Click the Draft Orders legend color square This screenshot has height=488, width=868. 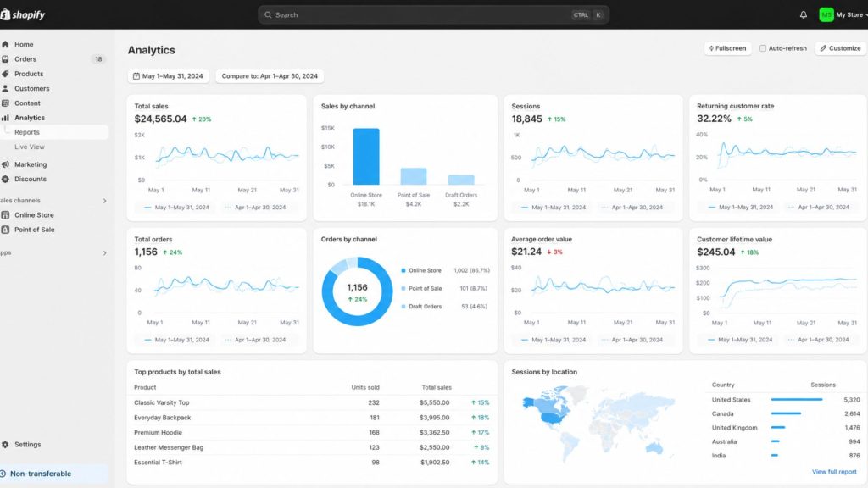pos(403,307)
